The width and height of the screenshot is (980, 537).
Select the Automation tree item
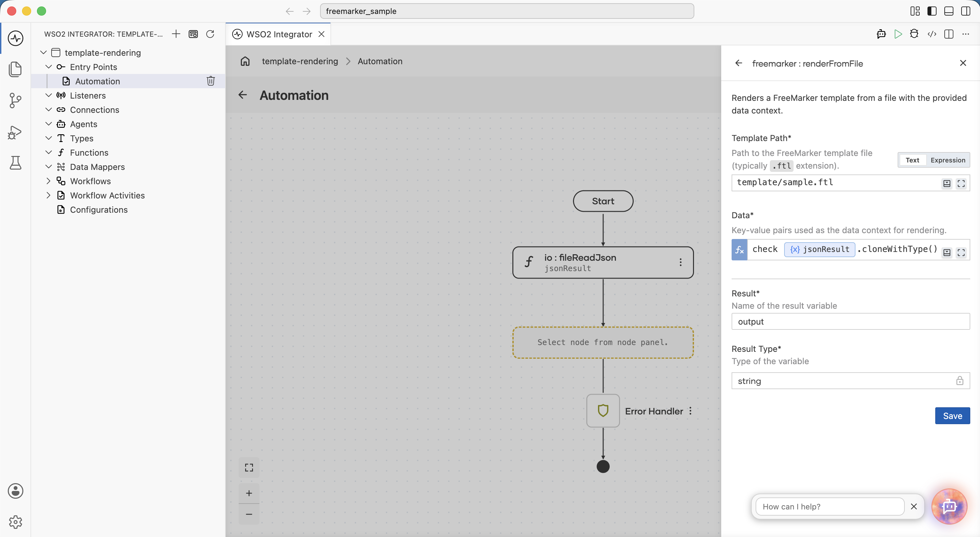pyautogui.click(x=129, y=81)
